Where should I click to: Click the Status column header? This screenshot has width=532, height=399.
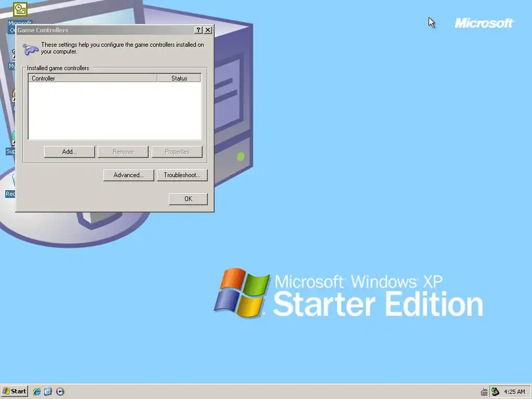click(179, 78)
